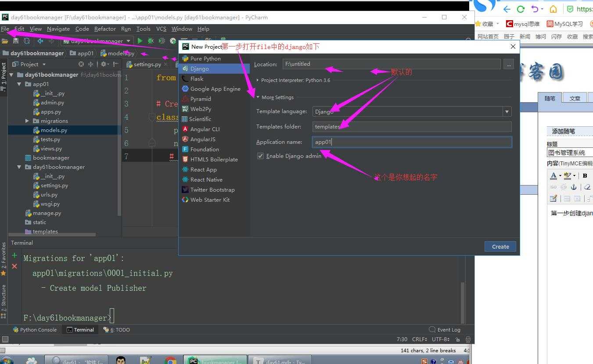The width and height of the screenshot is (593, 364).
Task: Close the settings.py editor tab
Action: coord(165,64)
